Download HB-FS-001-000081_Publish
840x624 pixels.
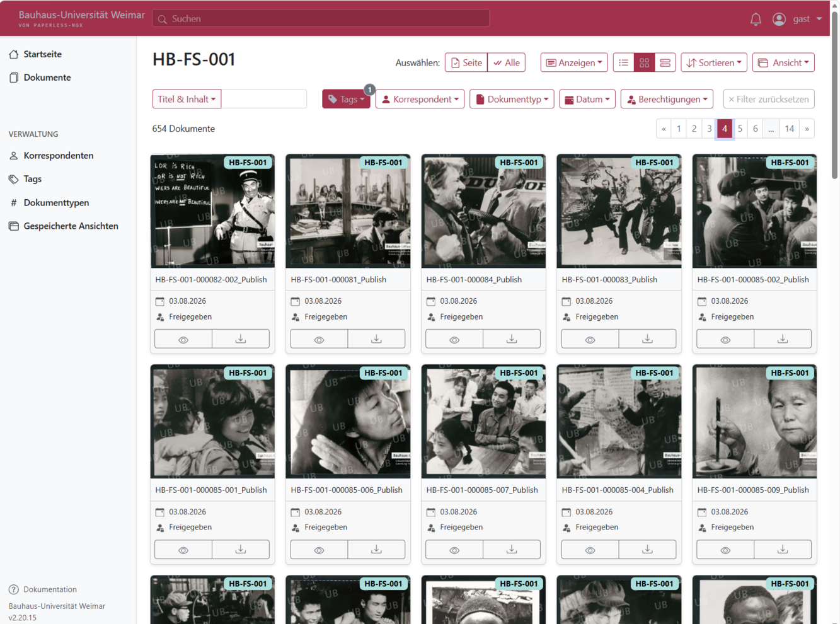click(x=376, y=339)
